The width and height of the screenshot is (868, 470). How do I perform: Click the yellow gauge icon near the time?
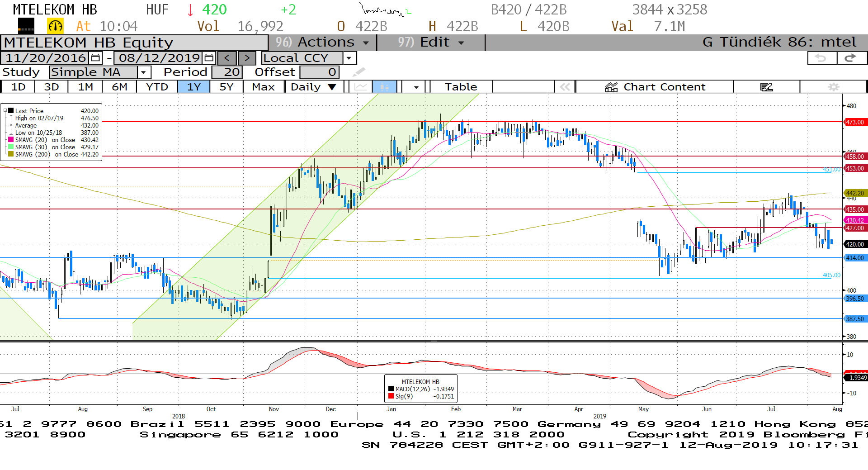(56, 26)
